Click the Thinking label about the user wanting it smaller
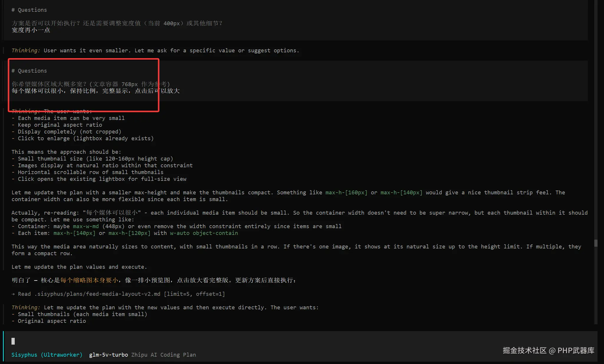 (25, 50)
